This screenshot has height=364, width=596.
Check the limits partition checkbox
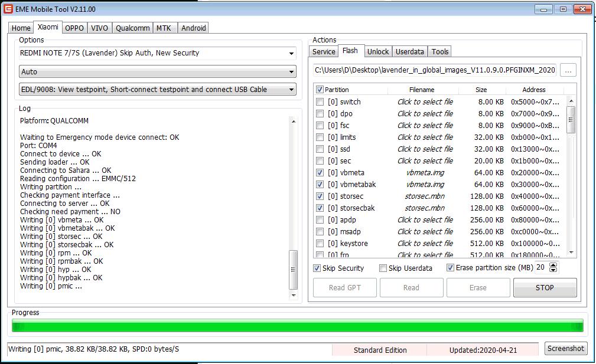coord(320,137)
